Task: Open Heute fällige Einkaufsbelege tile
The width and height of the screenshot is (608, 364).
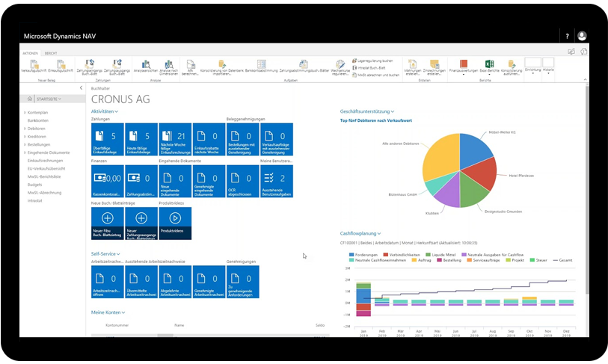Action: [x=141, y=139]
